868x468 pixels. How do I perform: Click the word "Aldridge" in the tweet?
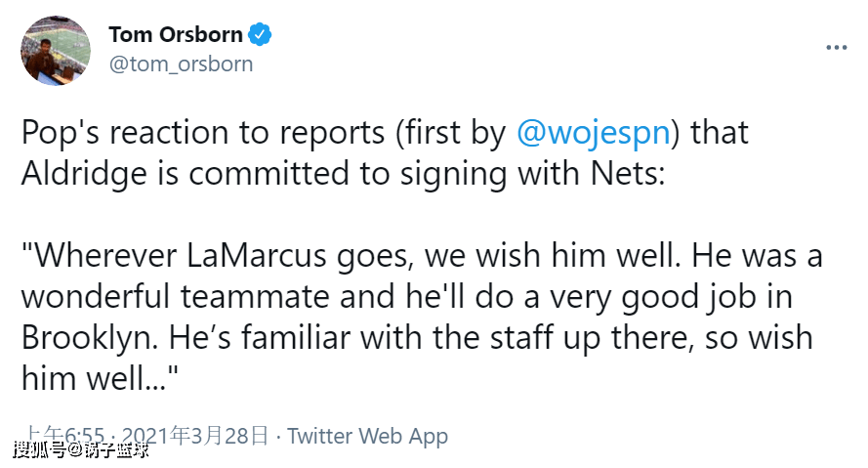coord(84,174)
